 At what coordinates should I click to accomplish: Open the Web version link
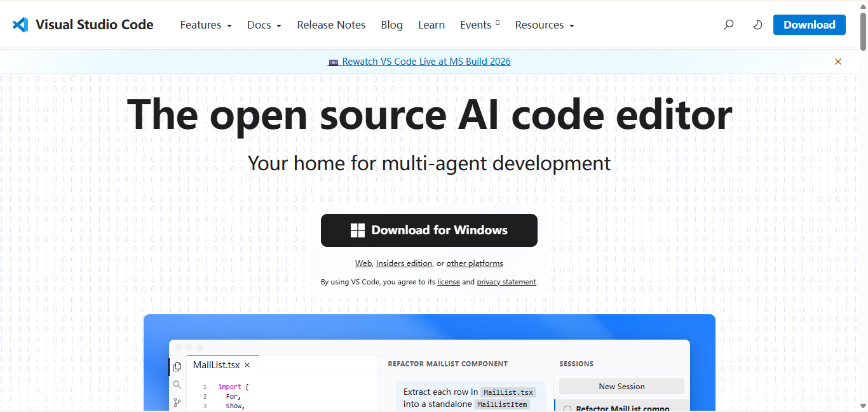pos(363,263)
